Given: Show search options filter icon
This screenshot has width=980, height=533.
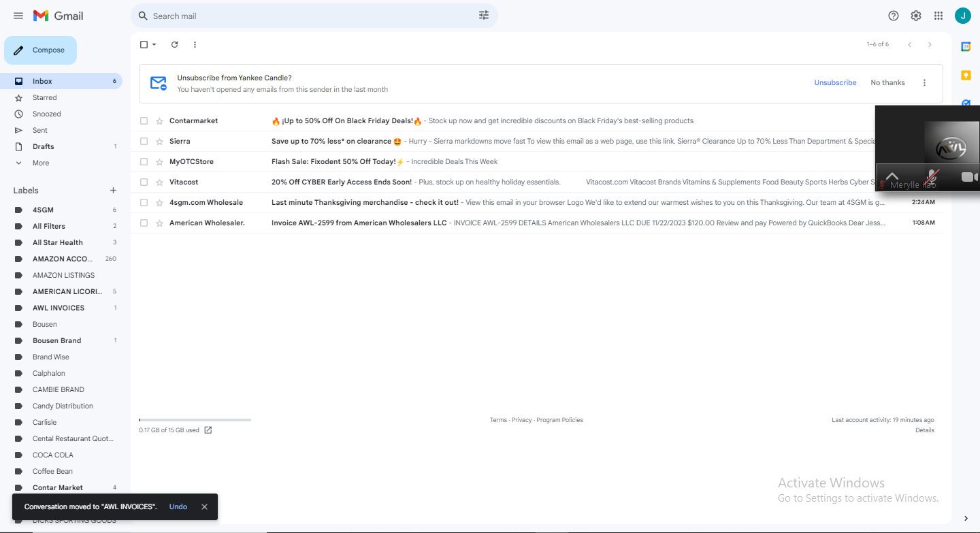Looking at the screenshot, I should pyautogui.click(x=484, y=16).
